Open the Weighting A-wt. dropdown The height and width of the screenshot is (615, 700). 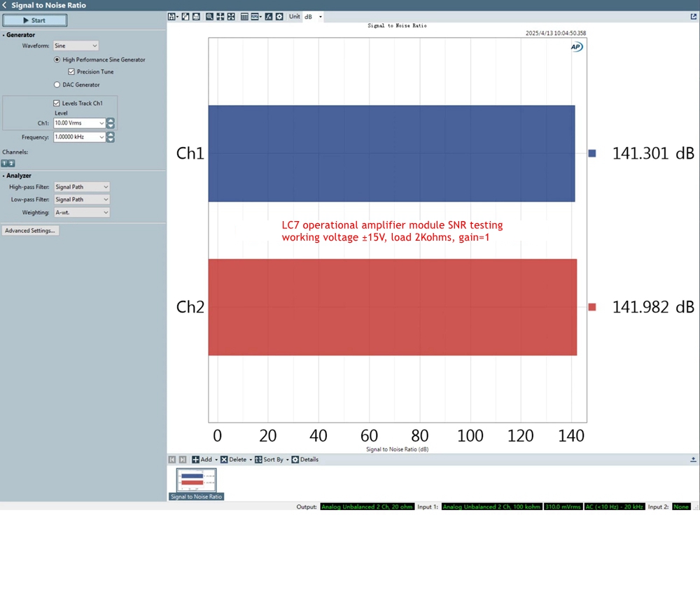click(x=82, y=213)
